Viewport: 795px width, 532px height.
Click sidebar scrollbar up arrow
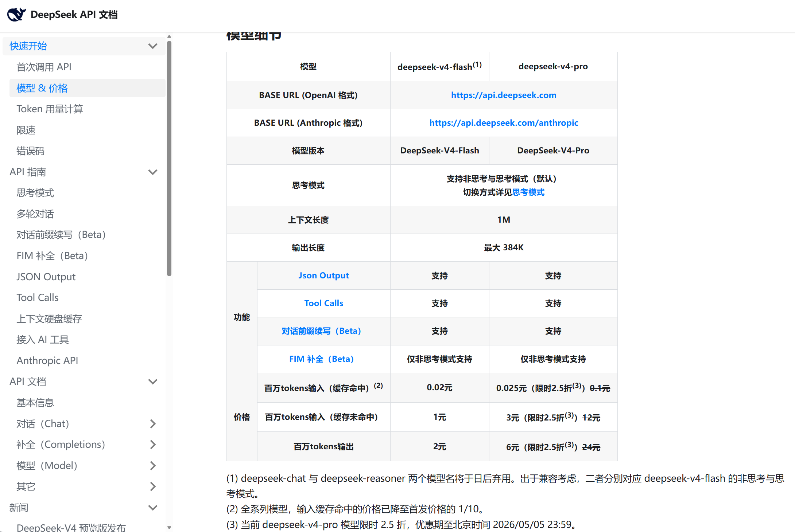point(169,37)
